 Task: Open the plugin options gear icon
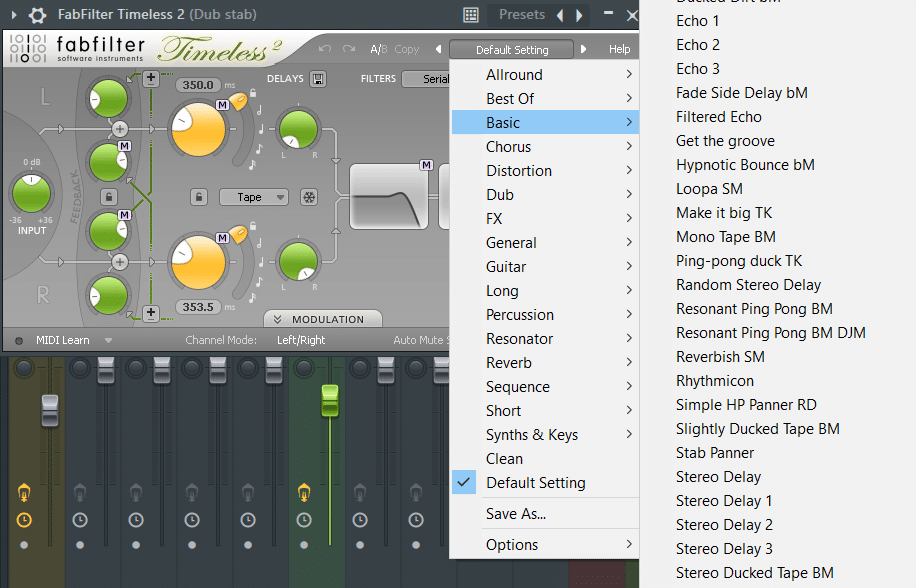(37, 15)
